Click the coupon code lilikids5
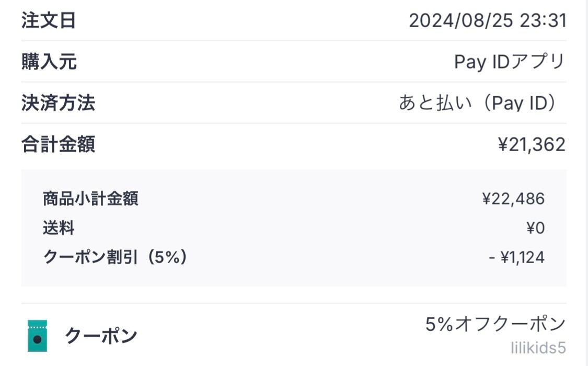This screenshot has height=366, width=588. click(538, 348)
